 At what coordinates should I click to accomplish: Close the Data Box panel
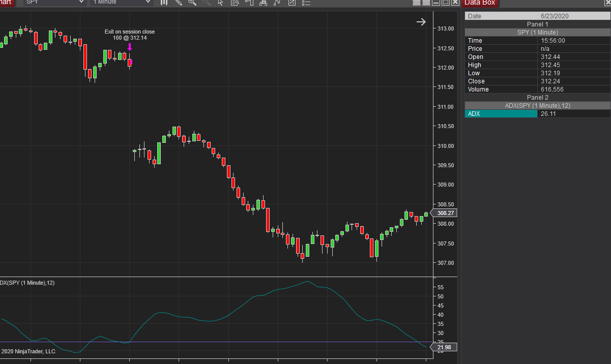pos(607,3)
